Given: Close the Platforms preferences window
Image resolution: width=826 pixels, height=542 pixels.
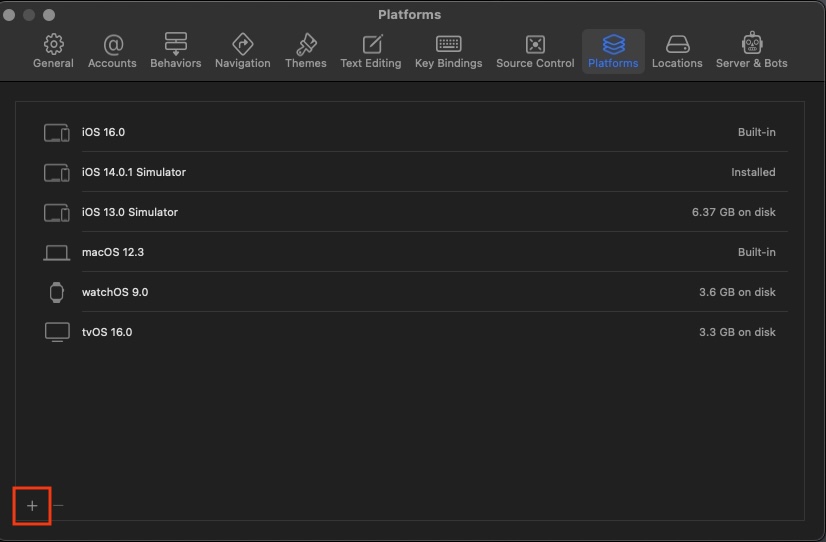Looking at the screenshot, I should 9,15.
